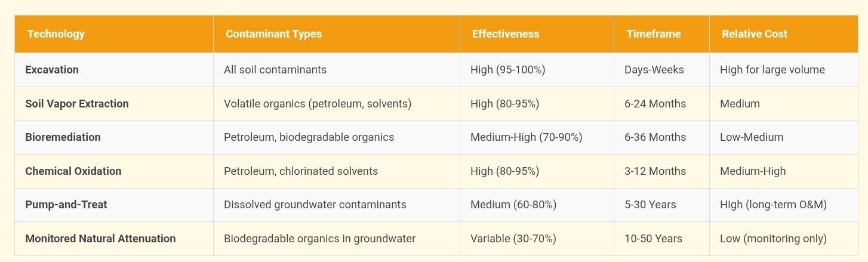The image size is (868, 262).
Task: Select the 'High for large volume' cell
Action: click(772, 70)
